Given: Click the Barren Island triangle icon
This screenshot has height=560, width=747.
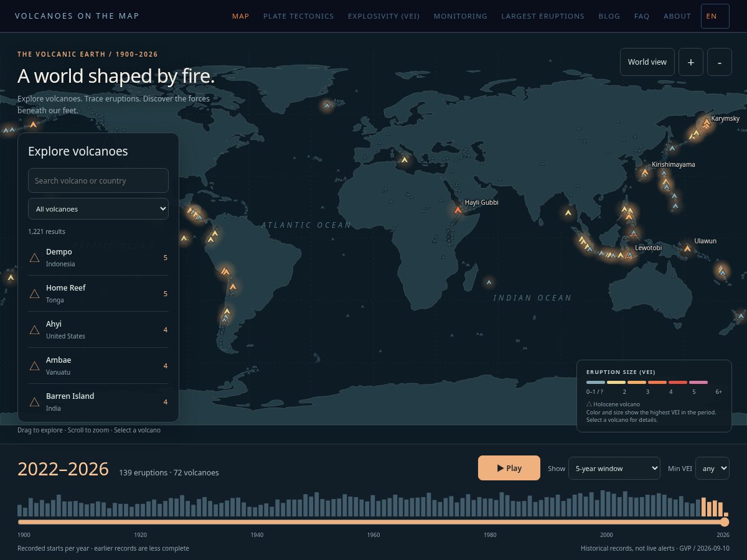Looking at the screenshot, I should (35, 402).
